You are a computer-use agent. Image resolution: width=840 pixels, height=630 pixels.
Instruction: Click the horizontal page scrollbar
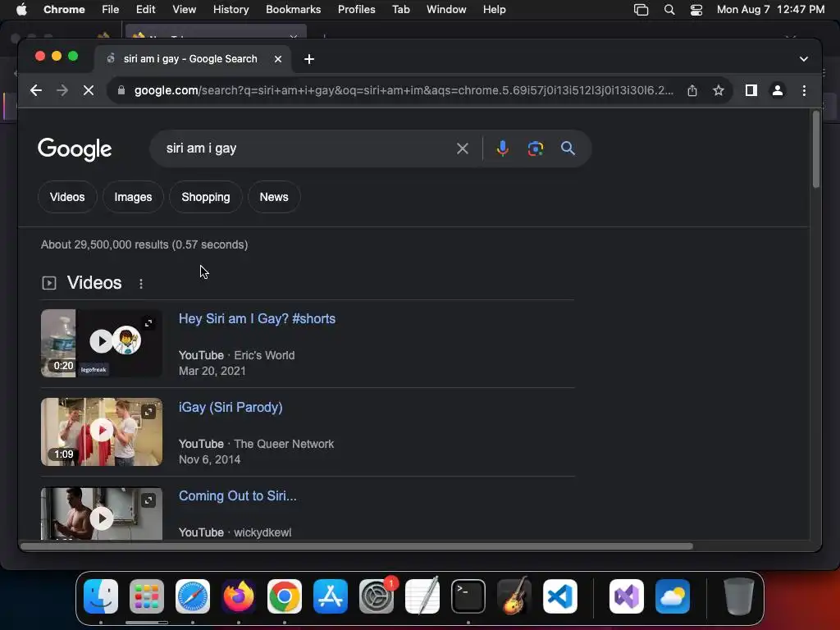(356, 546)
